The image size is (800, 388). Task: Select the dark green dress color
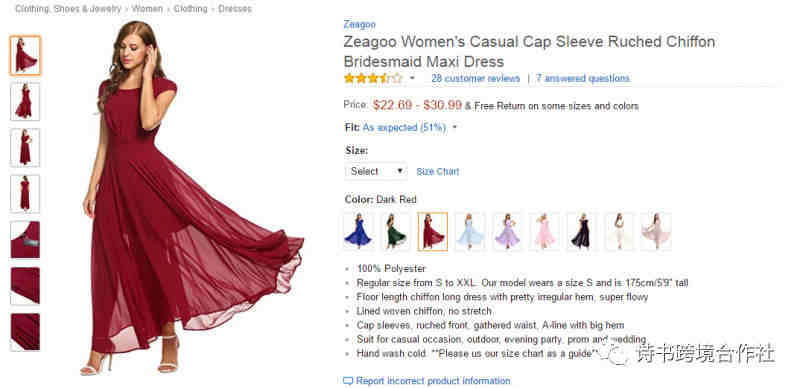coord(395,231)
